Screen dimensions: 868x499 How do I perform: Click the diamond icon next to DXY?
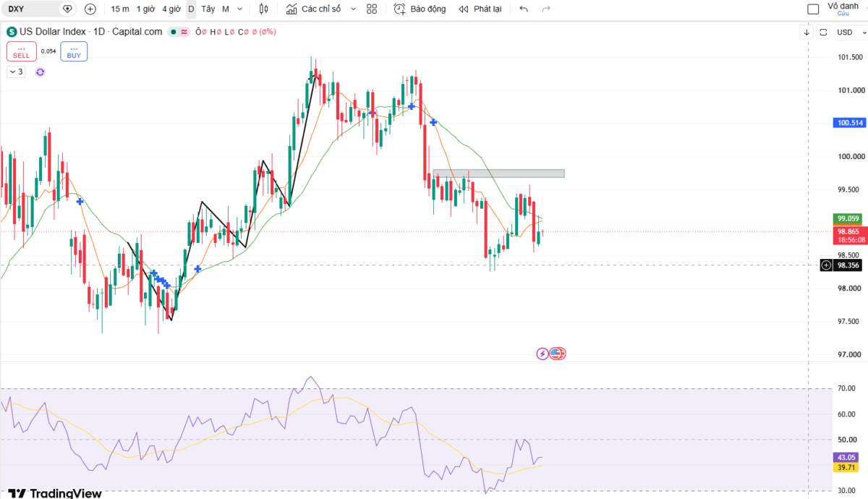(67, 9)
